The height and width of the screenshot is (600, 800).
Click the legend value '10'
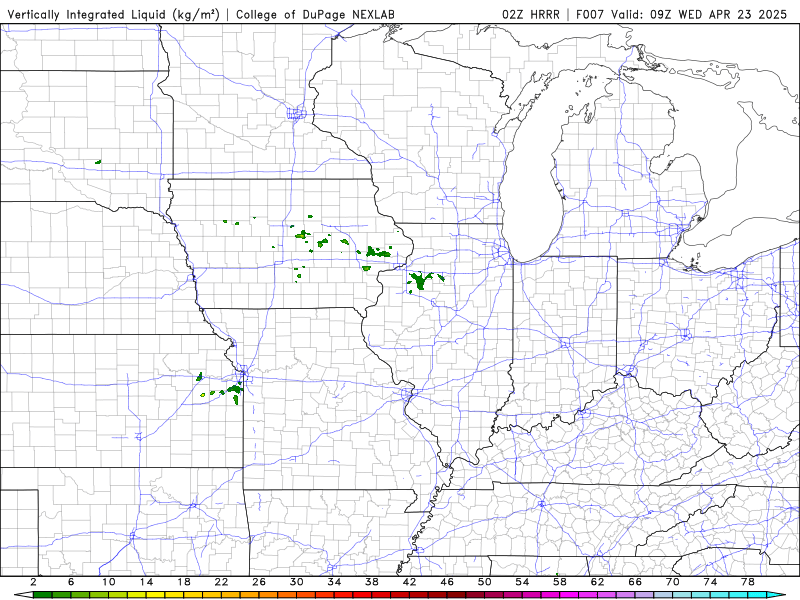coord(109,582)
